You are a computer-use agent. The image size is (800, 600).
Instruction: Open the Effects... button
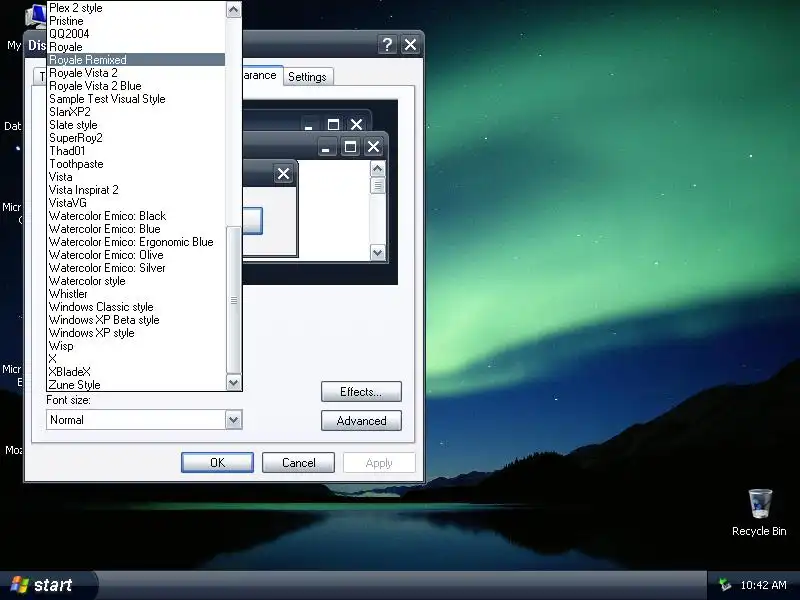pos(361,392)
